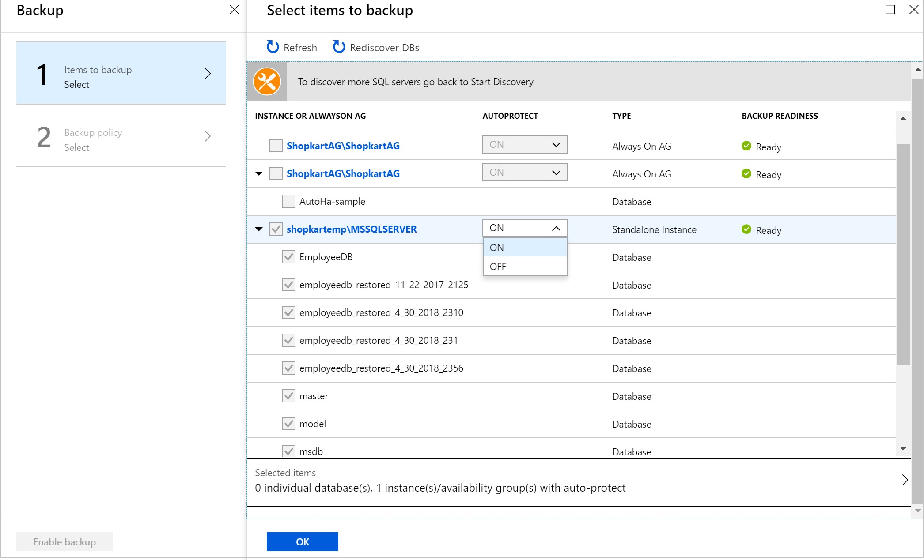This screenshot has height=560, width=924.
Task: Click Enable backup button
Action: [63, 541]
